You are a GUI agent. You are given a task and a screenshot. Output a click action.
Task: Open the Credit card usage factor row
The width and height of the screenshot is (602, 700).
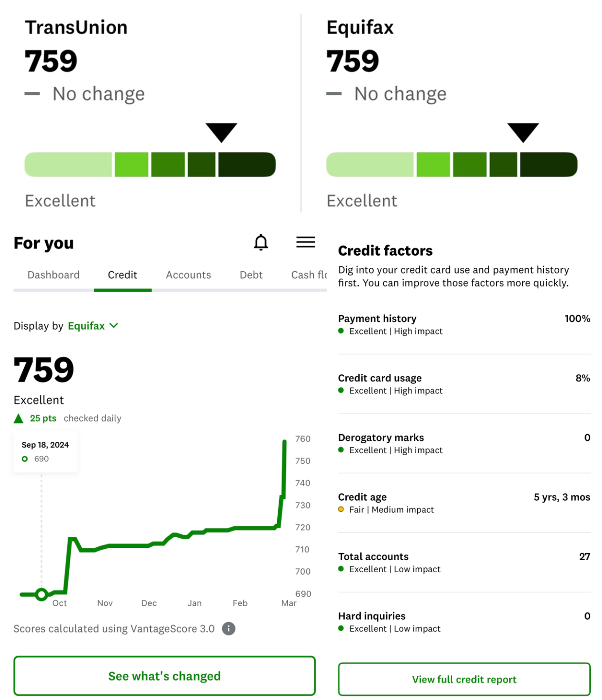464,384
